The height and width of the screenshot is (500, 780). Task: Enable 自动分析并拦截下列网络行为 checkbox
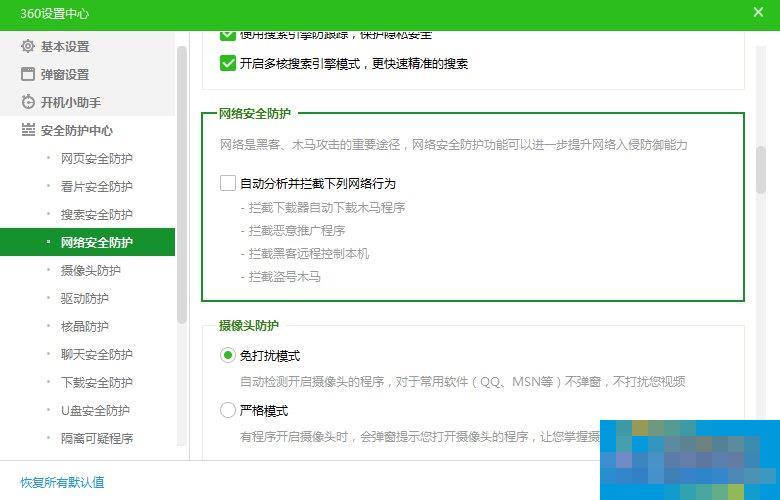228,184
